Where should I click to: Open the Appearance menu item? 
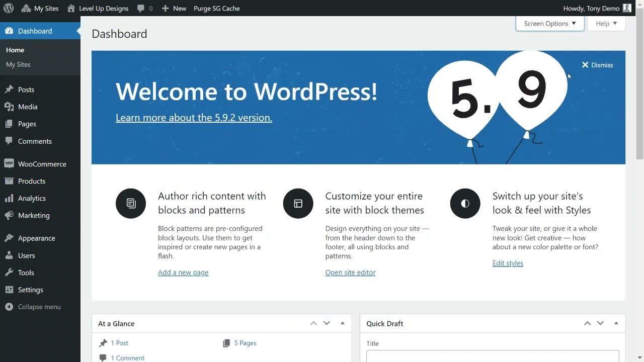coord(40,238)
